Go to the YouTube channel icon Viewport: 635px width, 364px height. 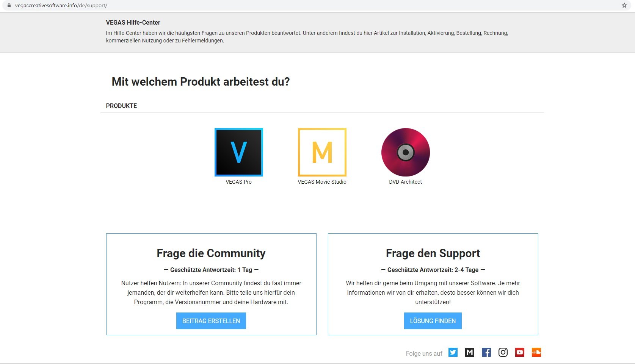[x=519, y=352]
